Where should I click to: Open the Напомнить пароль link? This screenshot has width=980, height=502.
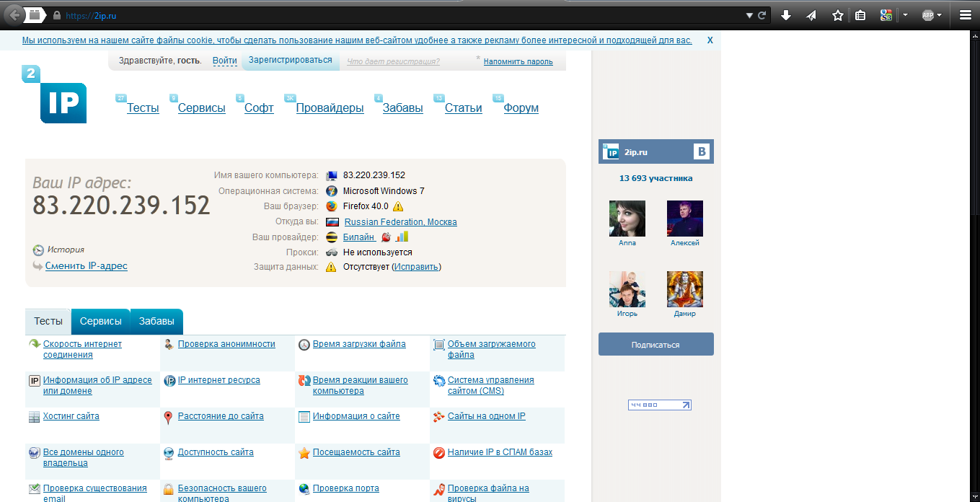point(518,62)
